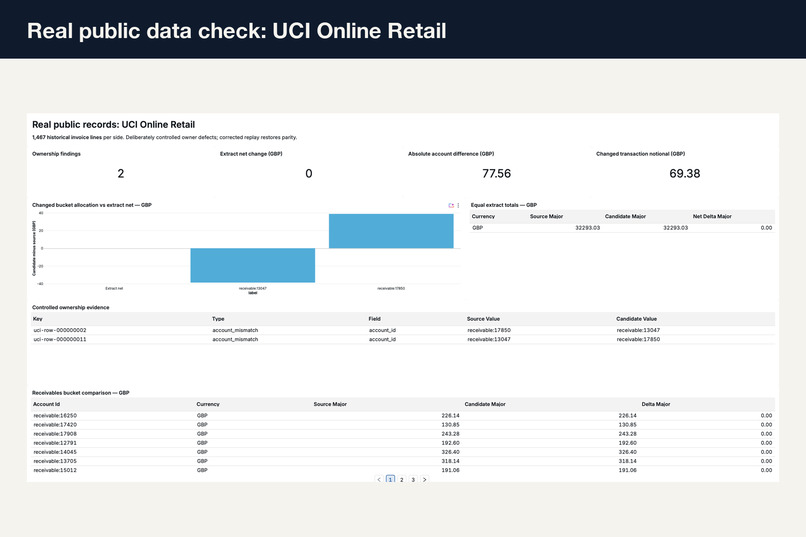Image resolution: width=806 pixels, height=537 pixels.
Task: Click account_mismatch in the uci-row-000000002 row
Action: click(x=235, y=330)
